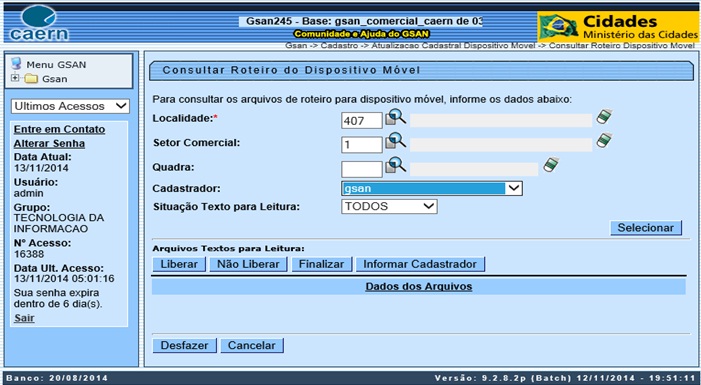Click the breadcrumb text Consultar Roteiro Dispositivo Movel
Viewport: 701px width, 385px height.
pos(622,46)
